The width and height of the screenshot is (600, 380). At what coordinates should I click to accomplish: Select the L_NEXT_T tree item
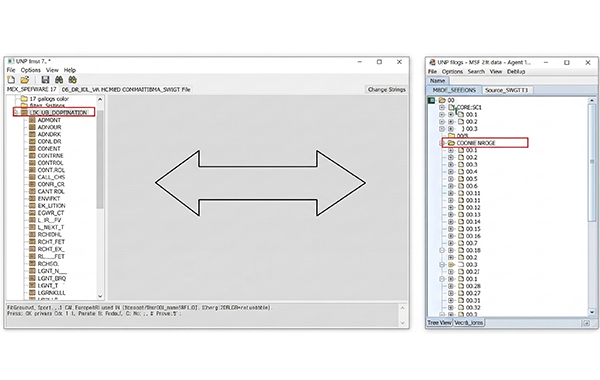(x=51, y=227)
